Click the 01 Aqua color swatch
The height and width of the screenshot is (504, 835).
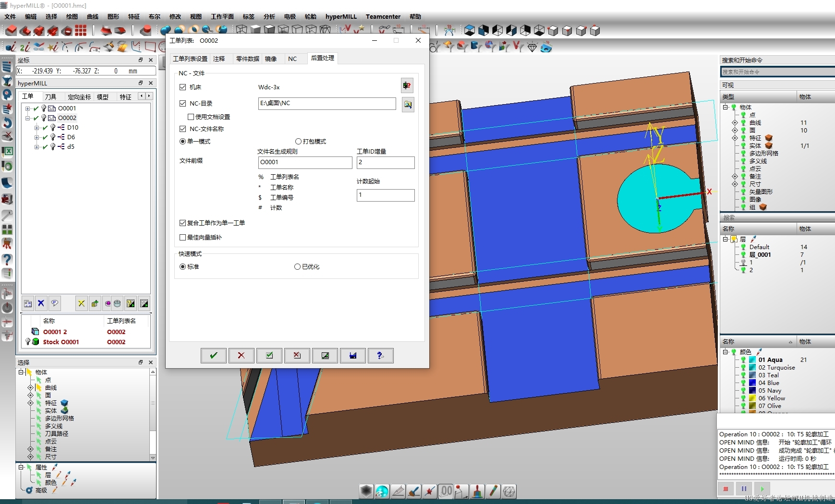point(752,360)
